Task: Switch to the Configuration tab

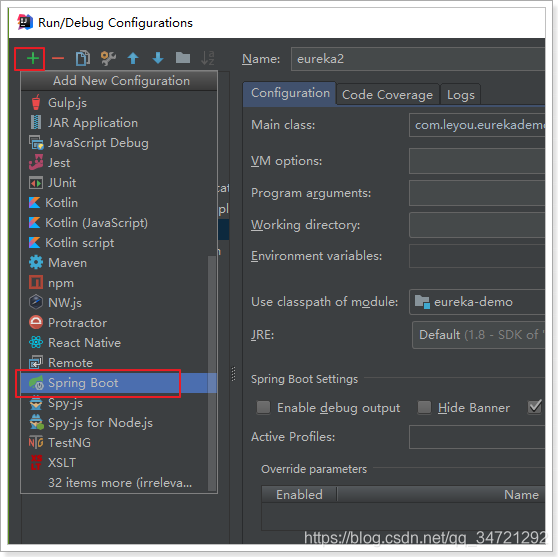Action: click(x=290, y=93)
